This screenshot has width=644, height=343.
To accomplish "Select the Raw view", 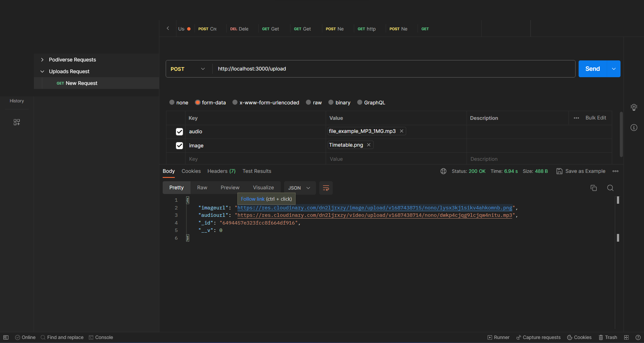I will point(202,188).
